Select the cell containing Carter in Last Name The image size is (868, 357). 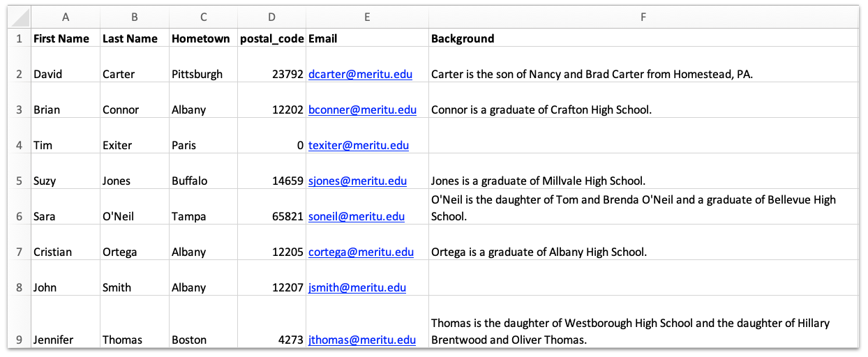click(x=135, y=65)
